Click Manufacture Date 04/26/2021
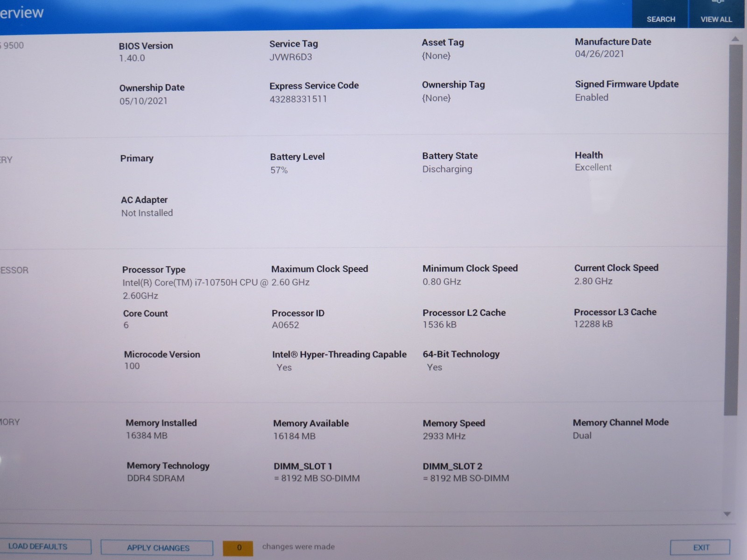The height and width of the screenshot is (560, 747). [599, 54]
